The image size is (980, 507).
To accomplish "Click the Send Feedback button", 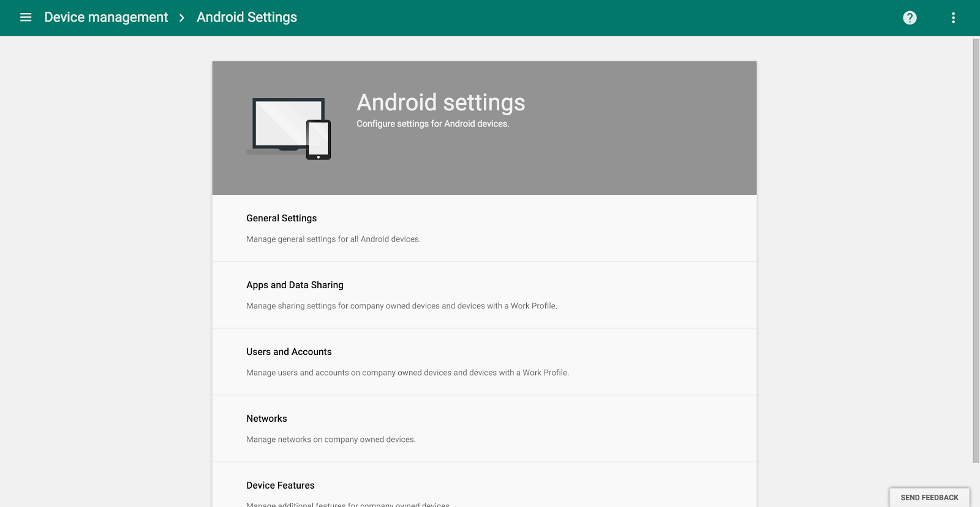I will pos(929,497).
